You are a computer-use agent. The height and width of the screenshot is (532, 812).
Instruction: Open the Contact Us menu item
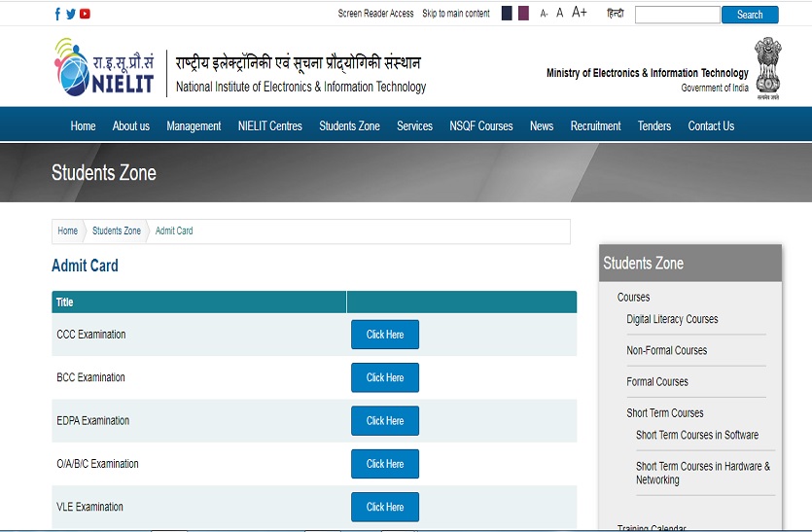[x=711, y=125]
